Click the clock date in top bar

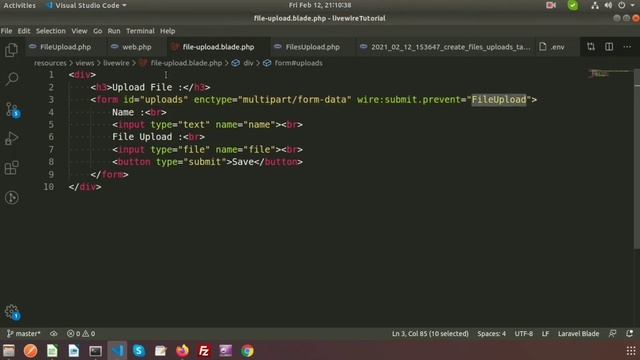(320, 5)
